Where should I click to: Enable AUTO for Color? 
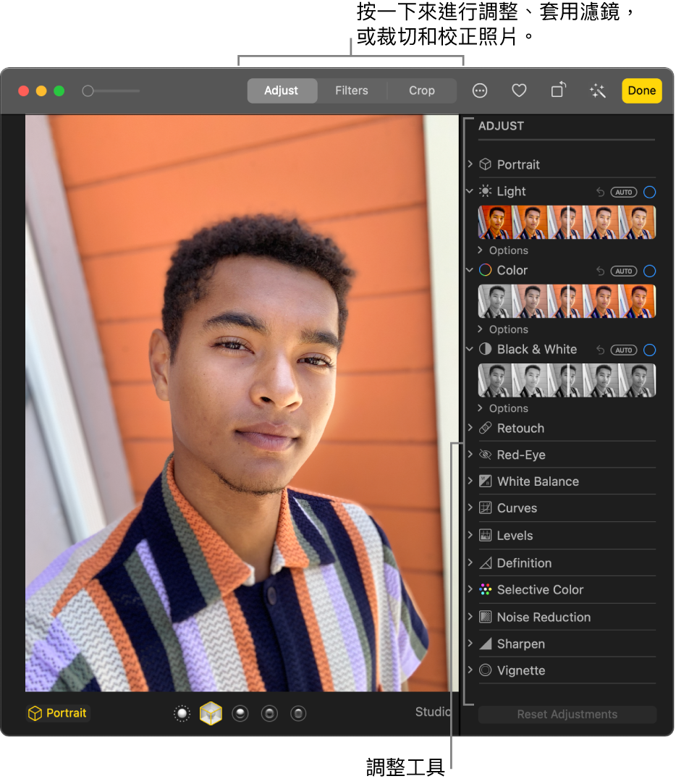(x=623, y=271)
